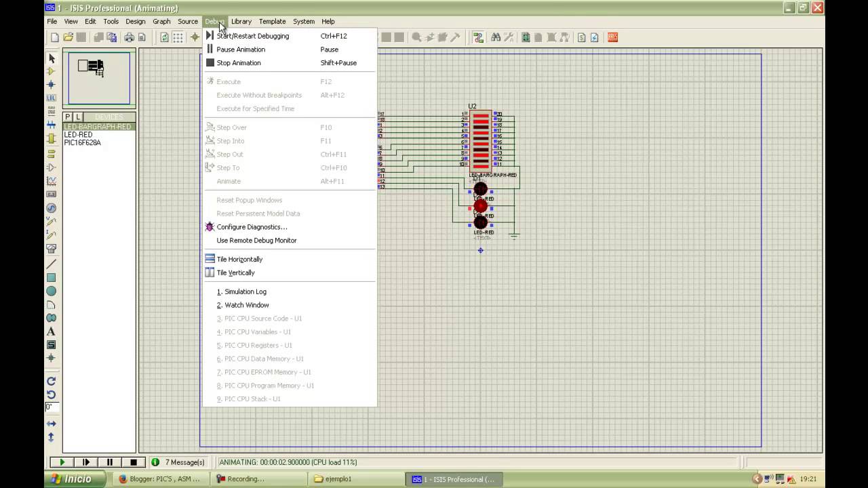Select the Generator mode sine icon

[51, 208]
